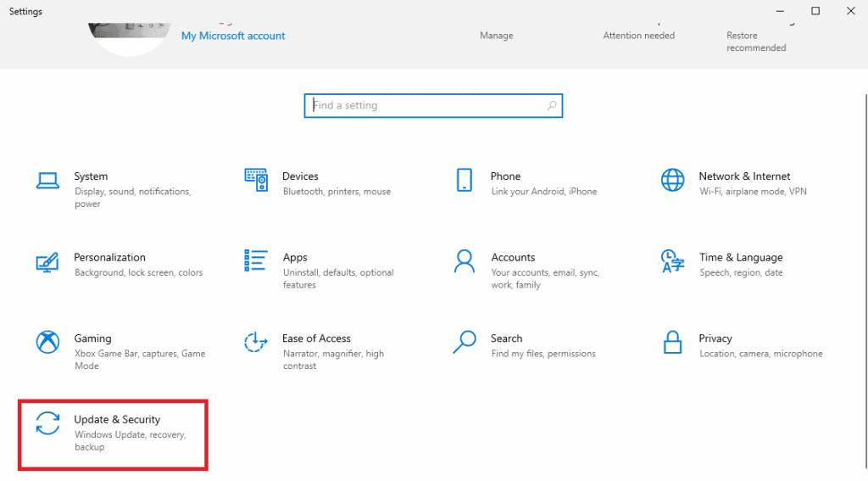
Task: Click the Ease of Access icon
Action: click(x=256, y=343)
